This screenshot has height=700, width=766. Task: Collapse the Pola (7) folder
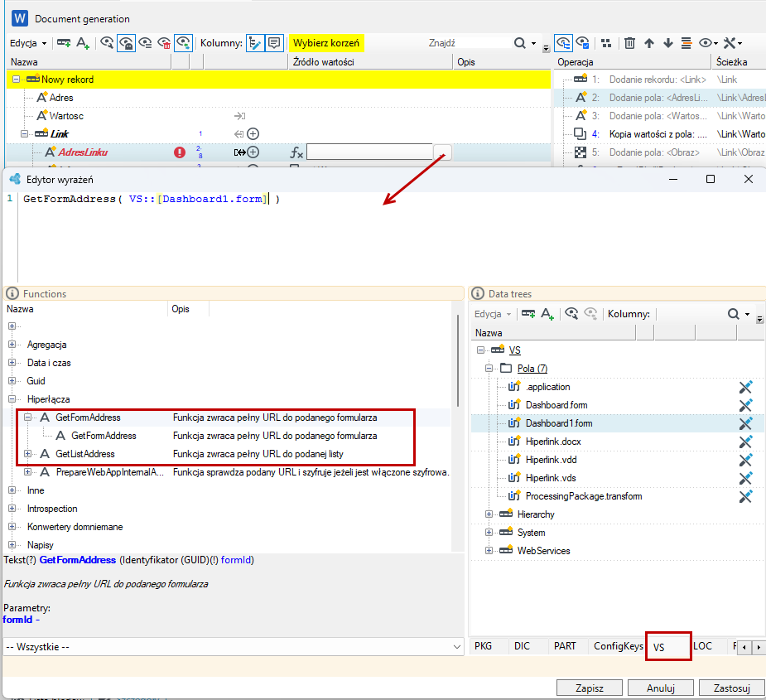[x=489, y=369]
